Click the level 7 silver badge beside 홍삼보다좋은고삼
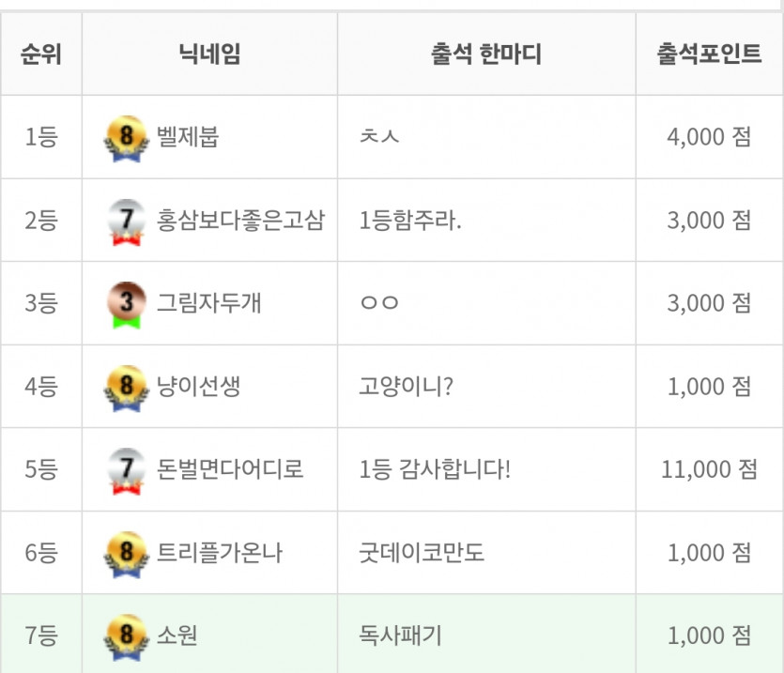Screen dimensions: 784x673 pos(127,222)
